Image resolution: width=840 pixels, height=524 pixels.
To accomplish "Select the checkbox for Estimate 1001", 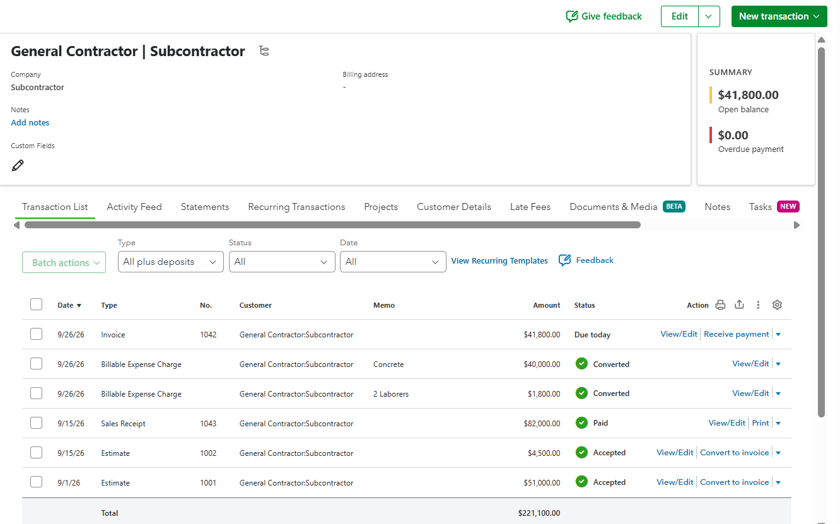I will point(36,482).
